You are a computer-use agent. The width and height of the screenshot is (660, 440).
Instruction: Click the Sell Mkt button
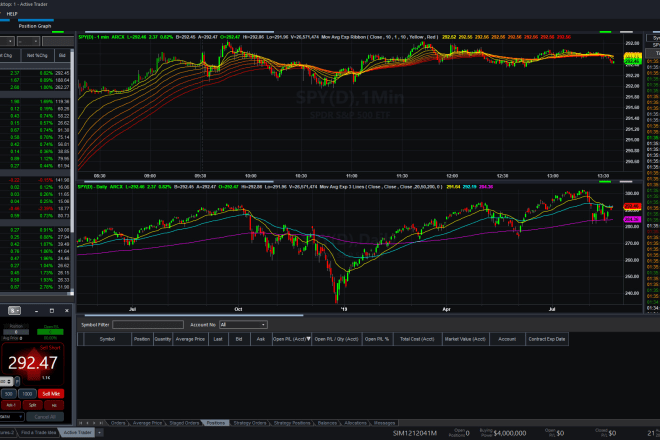51,394
